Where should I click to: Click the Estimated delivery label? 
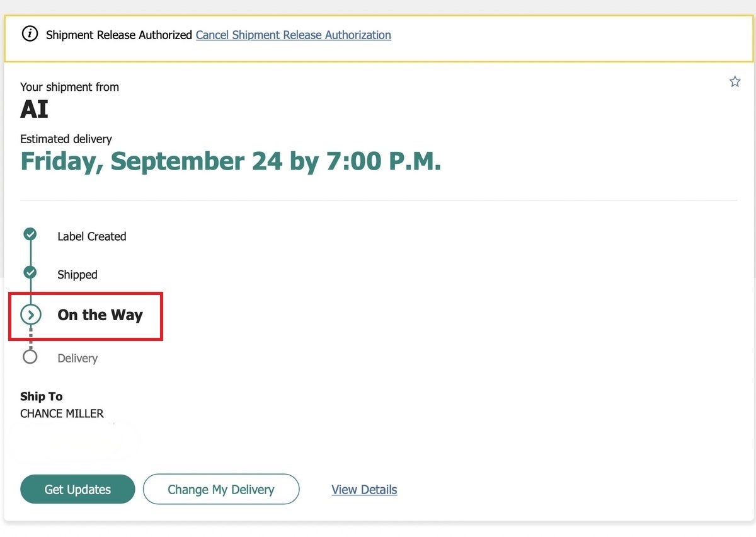66,139
